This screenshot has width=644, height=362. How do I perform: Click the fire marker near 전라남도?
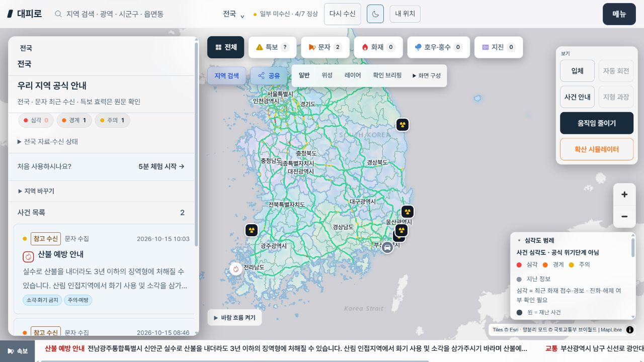(235, 269)
